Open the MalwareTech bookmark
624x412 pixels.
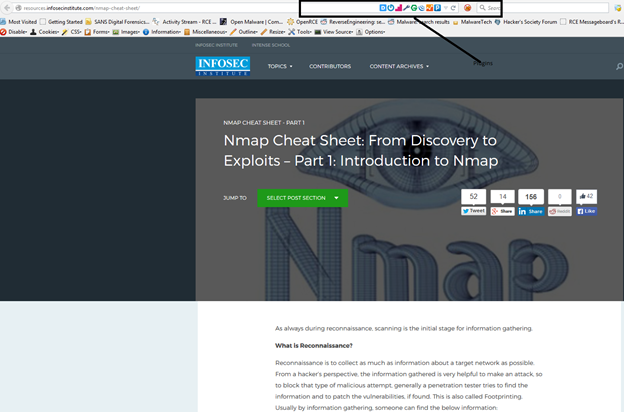click(x=462, y=21)
